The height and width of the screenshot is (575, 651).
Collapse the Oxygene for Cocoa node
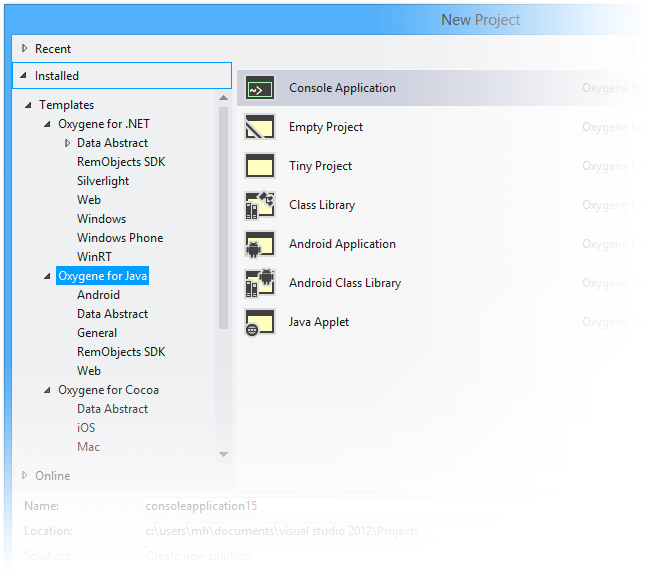(x=47, y=390)
